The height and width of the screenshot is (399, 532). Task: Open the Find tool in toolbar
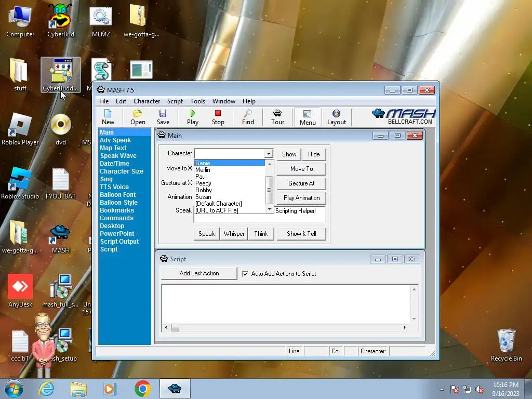pos(248,117)
